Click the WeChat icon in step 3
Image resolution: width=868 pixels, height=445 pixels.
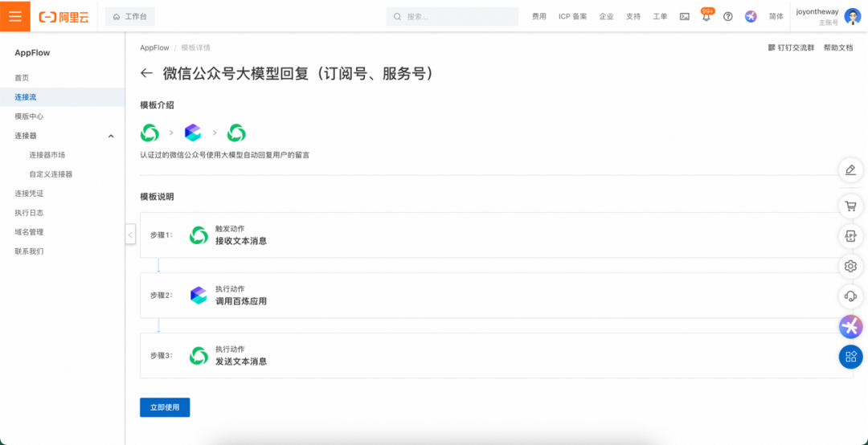[199, 356]
